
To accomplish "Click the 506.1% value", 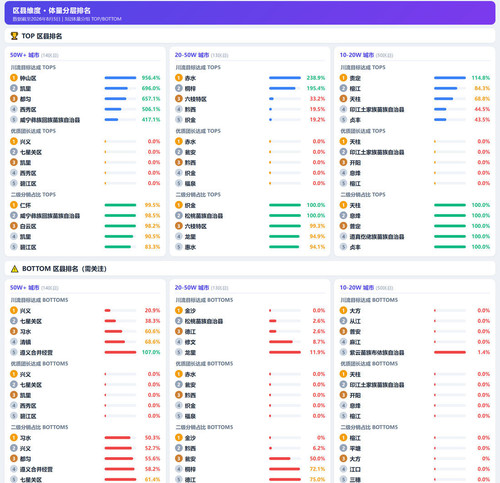I will click(151, 109).
